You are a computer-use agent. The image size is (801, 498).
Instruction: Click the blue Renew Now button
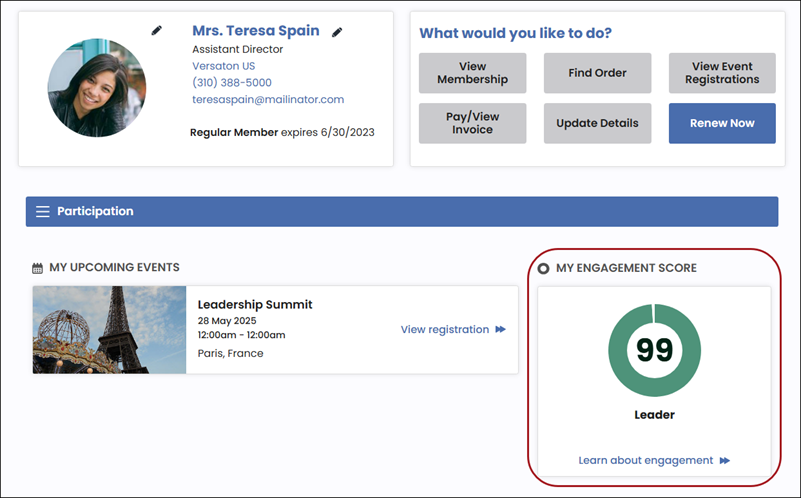click(x=722, y=123)
